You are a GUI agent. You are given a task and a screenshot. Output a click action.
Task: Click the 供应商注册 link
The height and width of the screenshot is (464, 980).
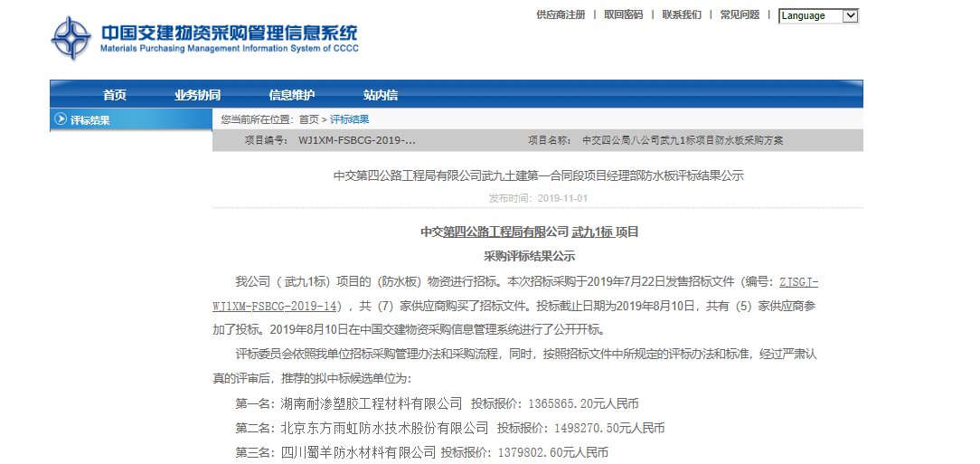click(561, 14)
